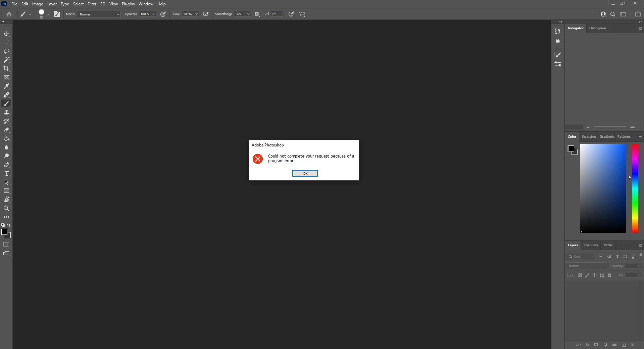This screenshot has height=349, width=644.
Task: Click the Home button
Action: (9, 14)
